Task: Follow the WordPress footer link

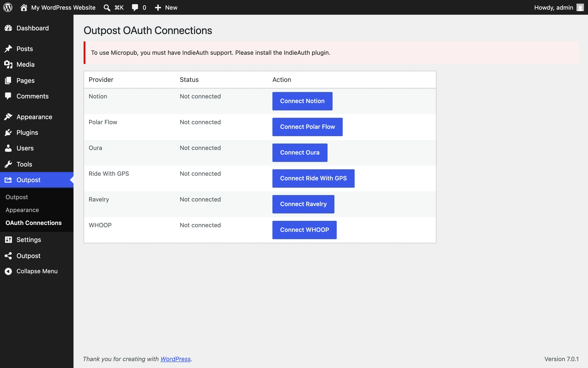Action: pyautogui.click(x=175, y=359)
